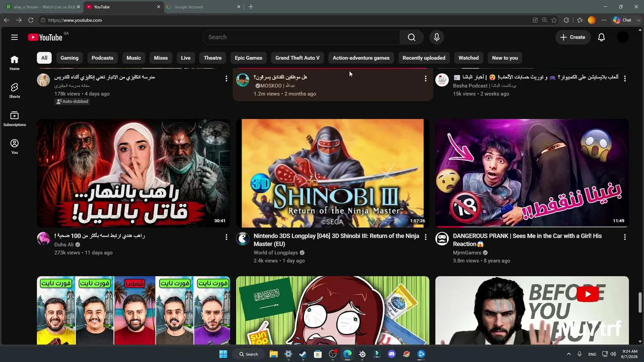This screenshot has width=644, height=362.
Task: Play the Shinobi III video thumbnail
Action: pos(333,173)
